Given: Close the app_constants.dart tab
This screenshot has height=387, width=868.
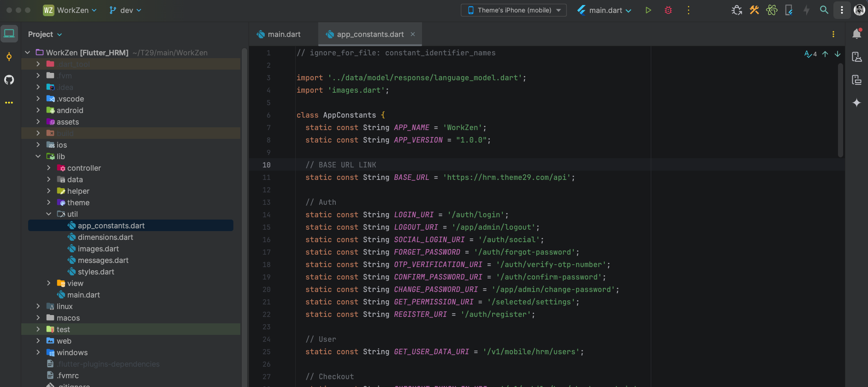Looking at the screenshot, I should click(413, 34).
